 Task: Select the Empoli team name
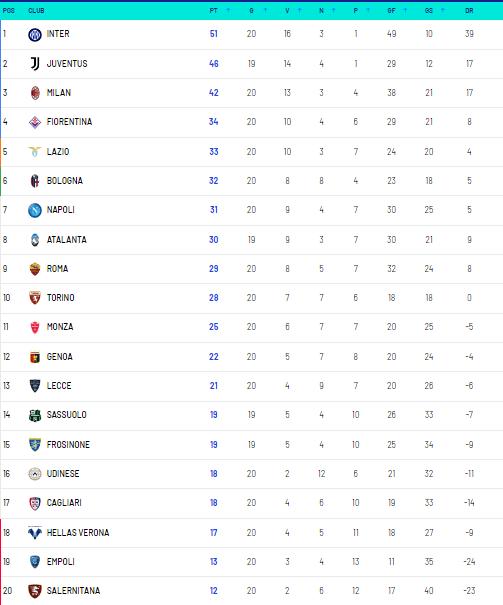tap(61, 562)
